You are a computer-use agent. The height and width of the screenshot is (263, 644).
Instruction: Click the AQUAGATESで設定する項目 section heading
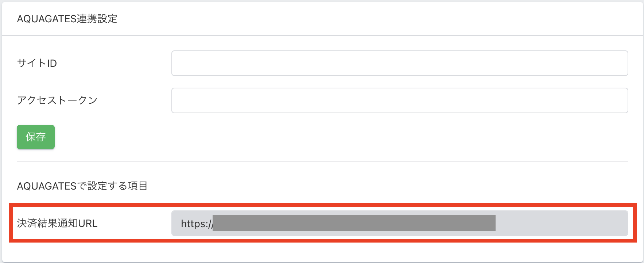click(x=82, y=186)
